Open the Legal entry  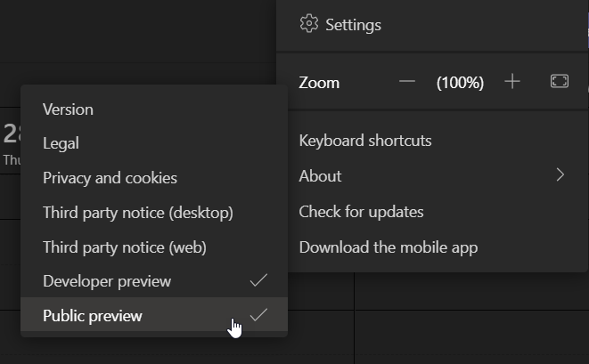(x=61, y=143)
